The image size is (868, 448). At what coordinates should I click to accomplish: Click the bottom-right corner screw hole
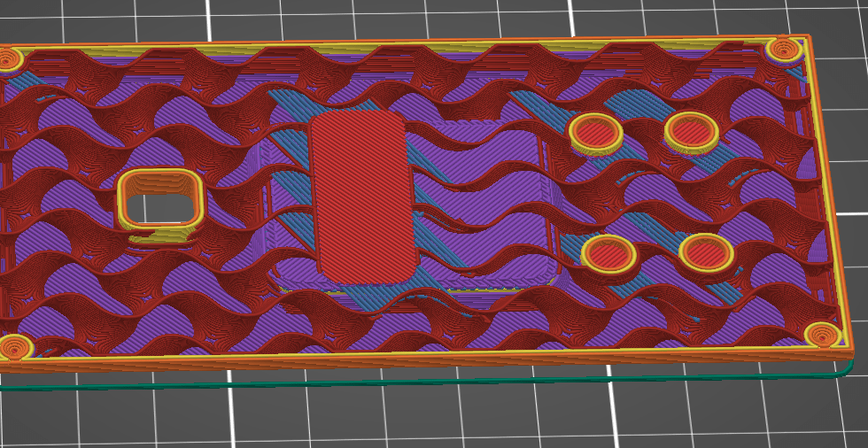820,334
